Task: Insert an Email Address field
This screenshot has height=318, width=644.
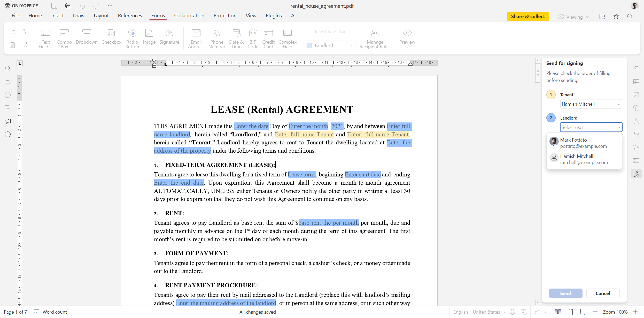Action: coord(196,39)
